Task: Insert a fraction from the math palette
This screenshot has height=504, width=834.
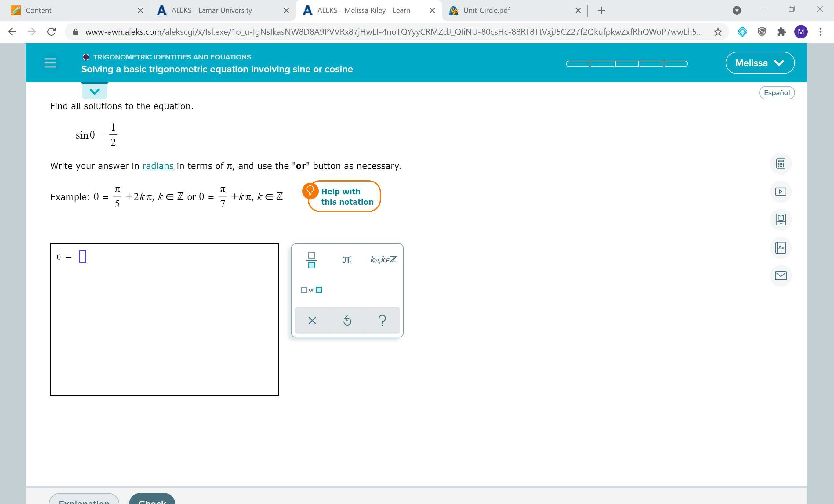Action: (x=311, y=260)
